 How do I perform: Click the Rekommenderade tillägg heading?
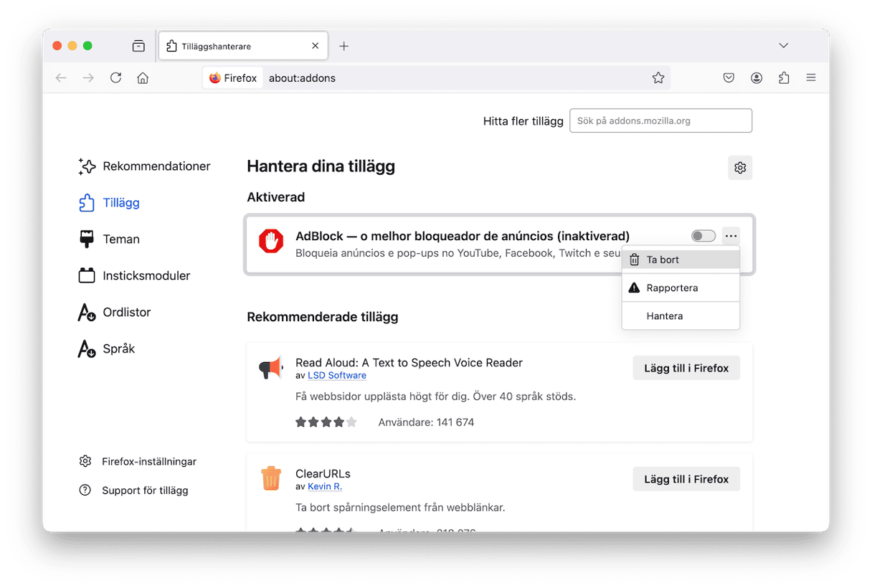tap(322, 317)
